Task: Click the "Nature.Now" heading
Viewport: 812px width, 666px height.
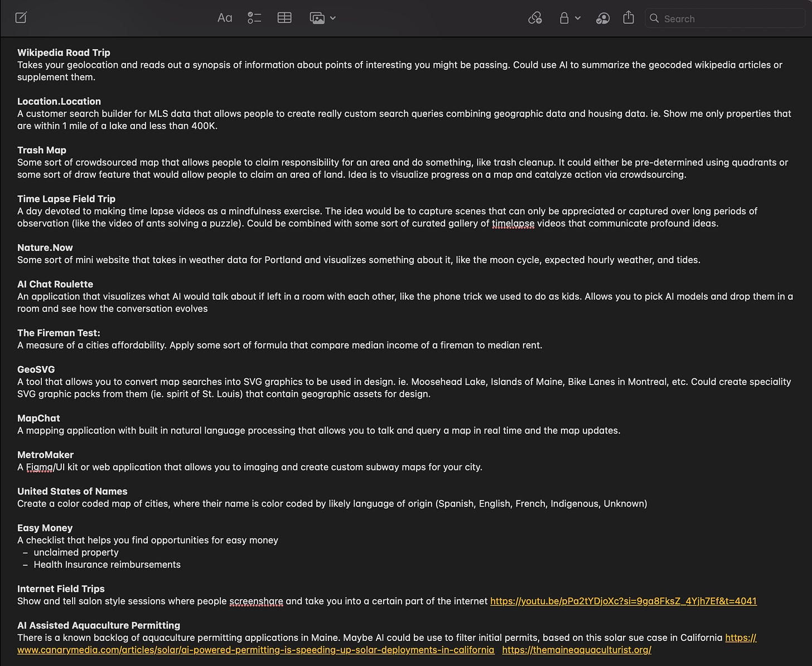Action: click(45, 247)
